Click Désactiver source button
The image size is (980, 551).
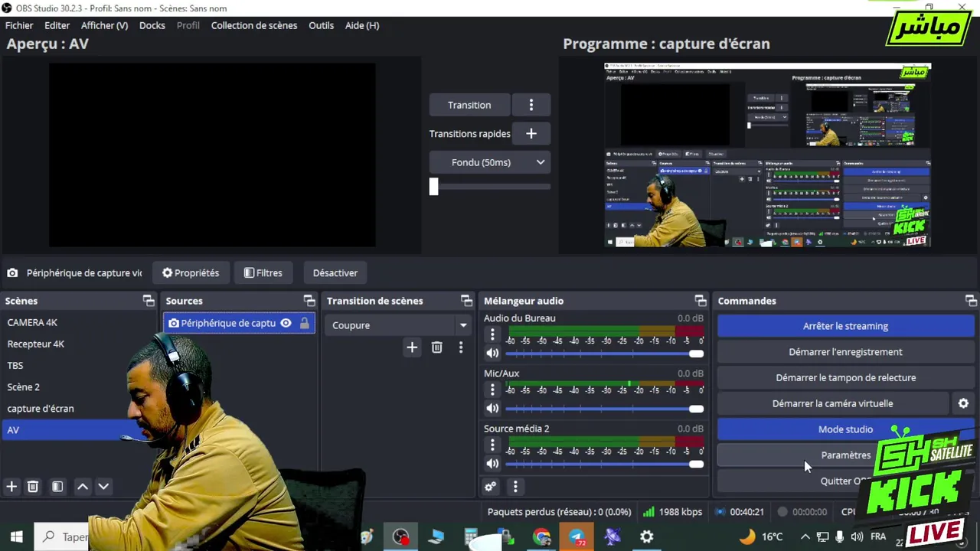click(335, 272)
